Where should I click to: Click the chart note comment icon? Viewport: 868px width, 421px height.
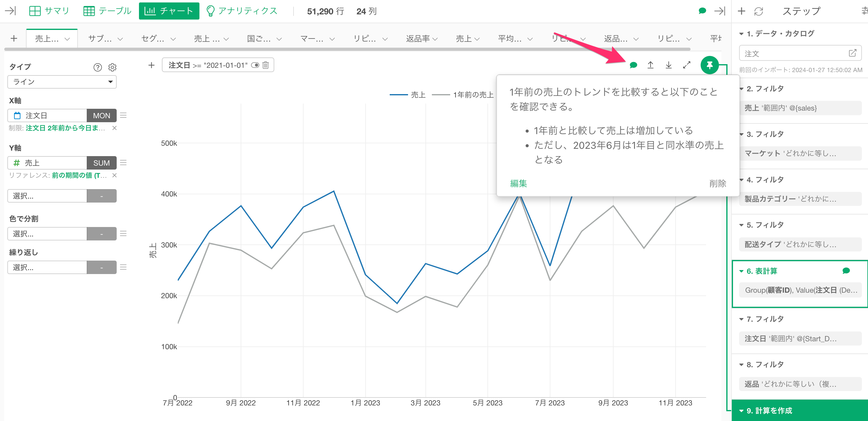click(x=633, y=65)
